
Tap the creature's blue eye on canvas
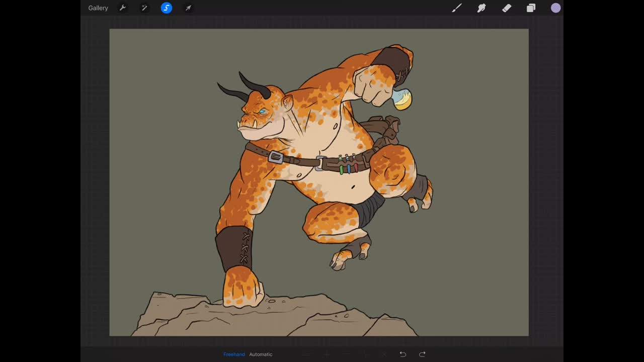point(263,111)
